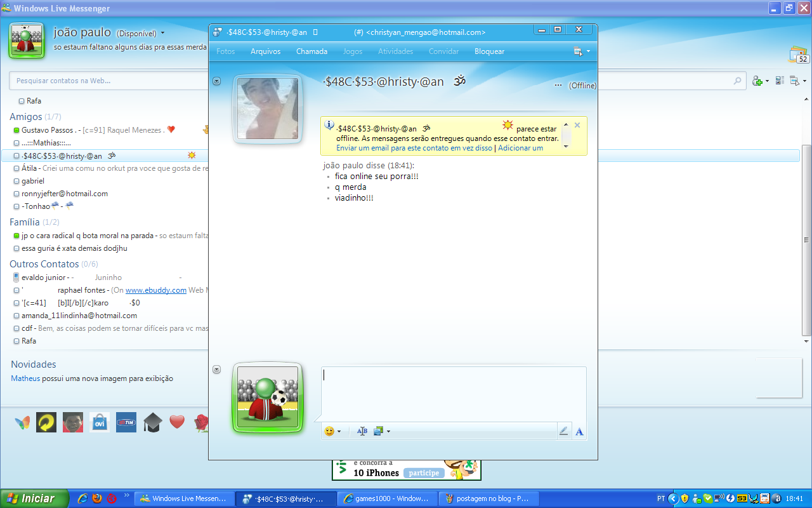812x508 pixels.
Task: Open the Atividades menu
Action: click(395, 51)
